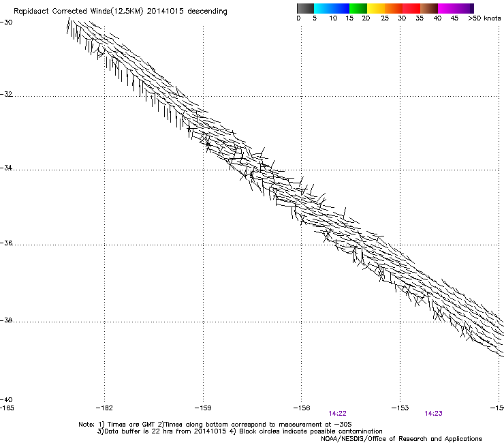
Task: Click the NOAA/NESDIS credit line
Action: point(401,439)
